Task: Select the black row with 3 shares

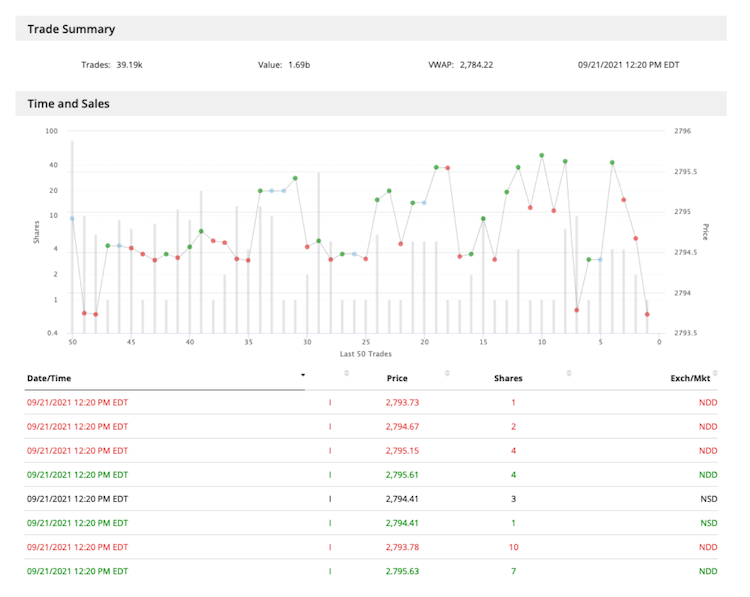Action: click(370, 498)
